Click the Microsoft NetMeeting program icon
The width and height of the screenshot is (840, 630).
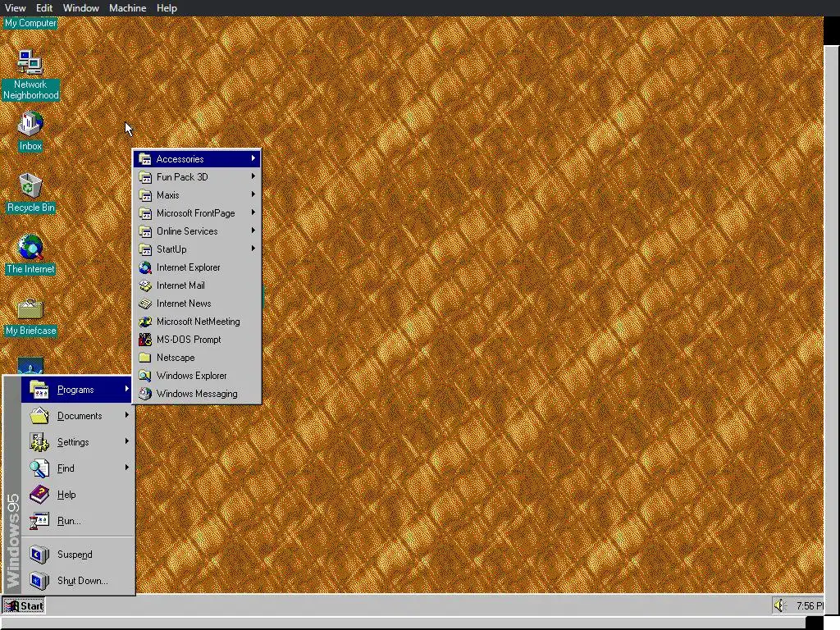tap(145, 322)
